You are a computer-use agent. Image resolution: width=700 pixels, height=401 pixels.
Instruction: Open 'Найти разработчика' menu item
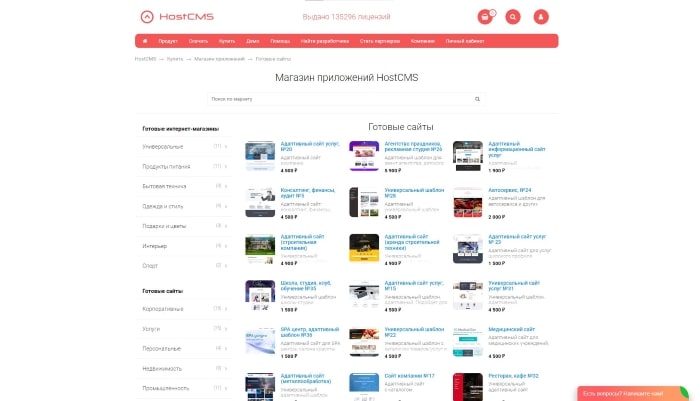[325, 41]
